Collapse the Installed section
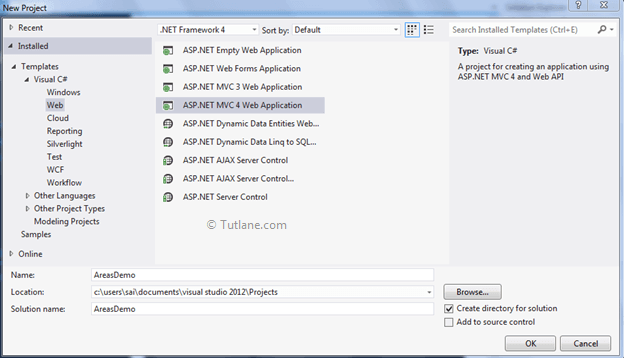Image resolution: width=624 pixels, height=361 pixels. pos(11,46)
